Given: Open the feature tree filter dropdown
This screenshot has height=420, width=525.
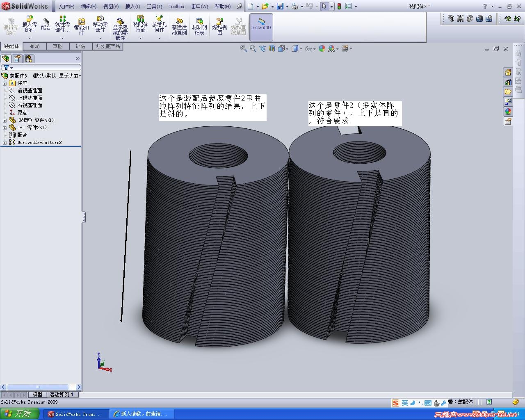Looking at the screenshot, I should click(x=8, y=68).
